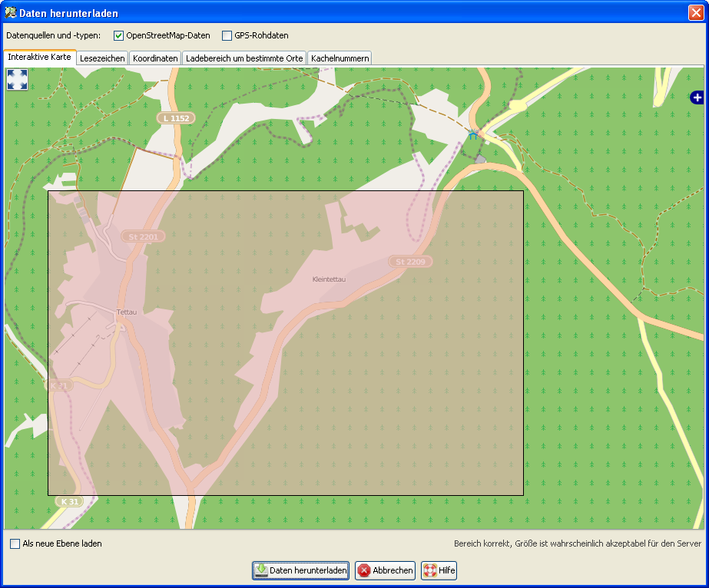The image size is (709, 588).
Task: Open Ladebereich um bestimmte Orte tab
Action: tap(244, 58)
